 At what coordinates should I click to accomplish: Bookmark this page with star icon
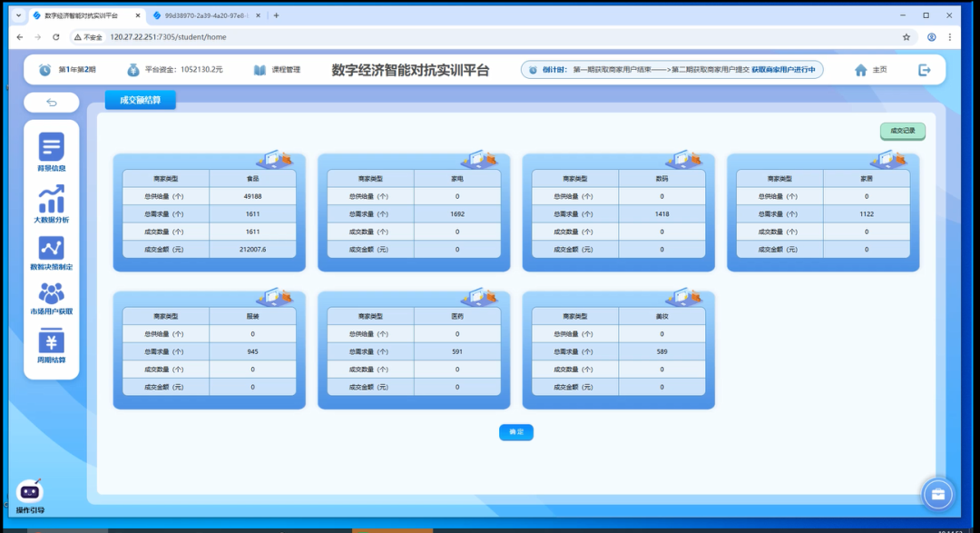click(906, 37)
